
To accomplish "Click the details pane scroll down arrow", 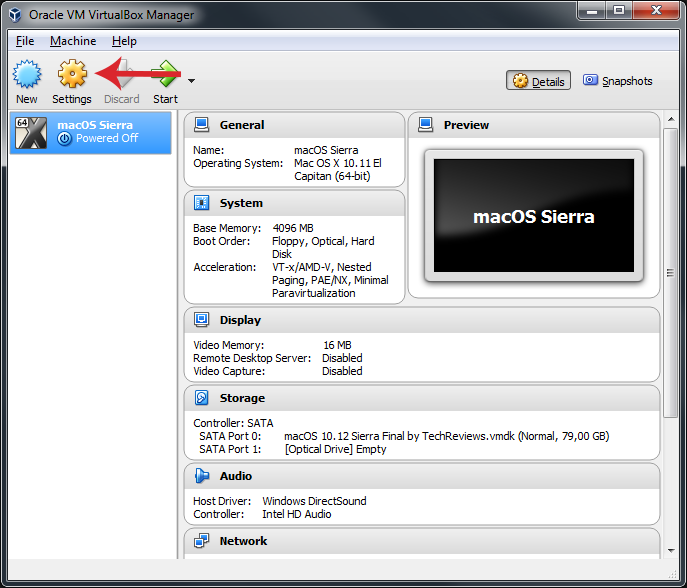I will [671, 551].
